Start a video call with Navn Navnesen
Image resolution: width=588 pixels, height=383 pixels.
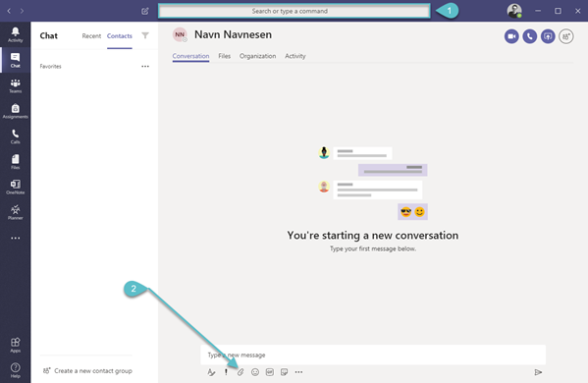(x=511, y=36)
